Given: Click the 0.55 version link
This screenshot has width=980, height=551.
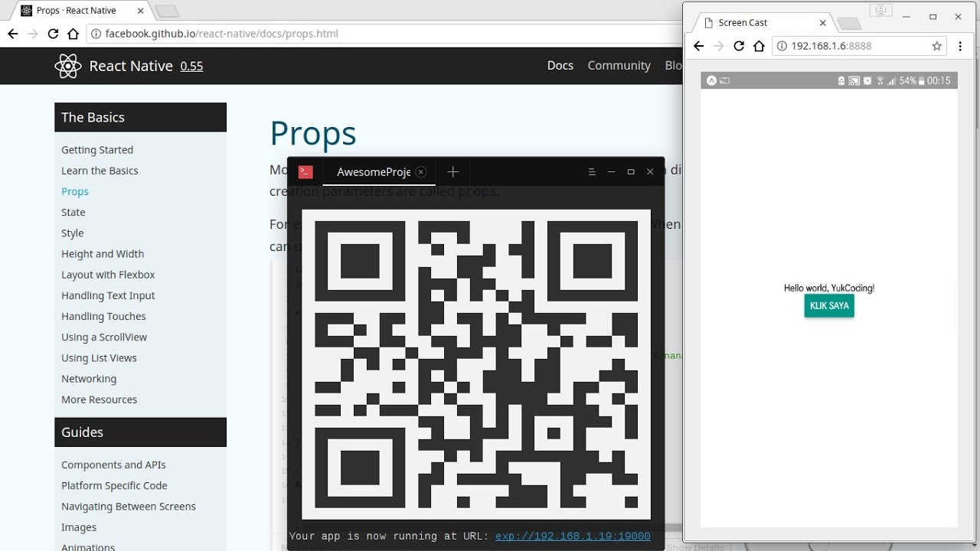Looking at the screenshot, I should [x=191, y=67].
